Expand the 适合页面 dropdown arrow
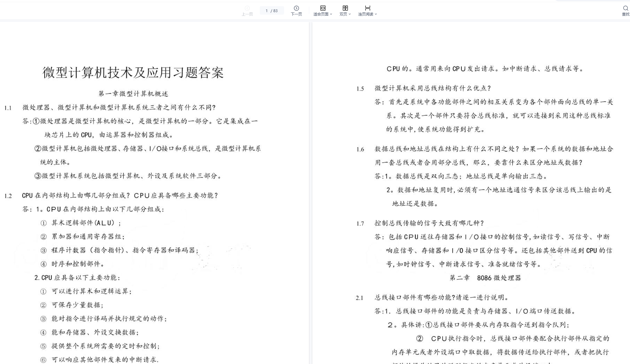 click(331, 14)
